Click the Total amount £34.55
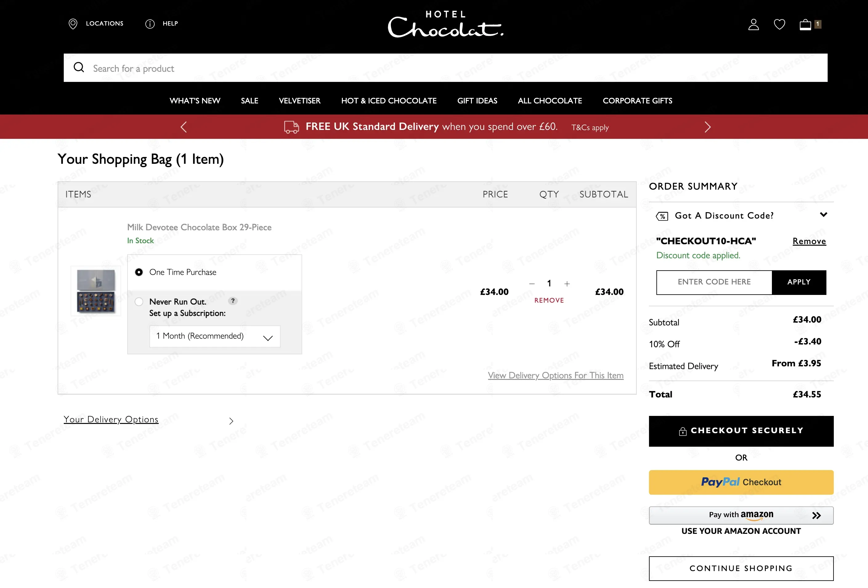 point(807,394)
